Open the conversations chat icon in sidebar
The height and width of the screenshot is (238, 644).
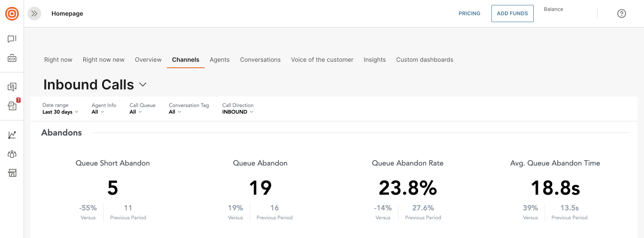pos(12,39)
